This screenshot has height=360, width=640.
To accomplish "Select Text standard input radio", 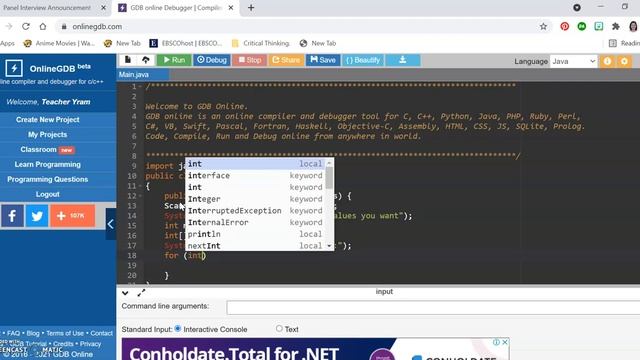I will click(279, 328).
